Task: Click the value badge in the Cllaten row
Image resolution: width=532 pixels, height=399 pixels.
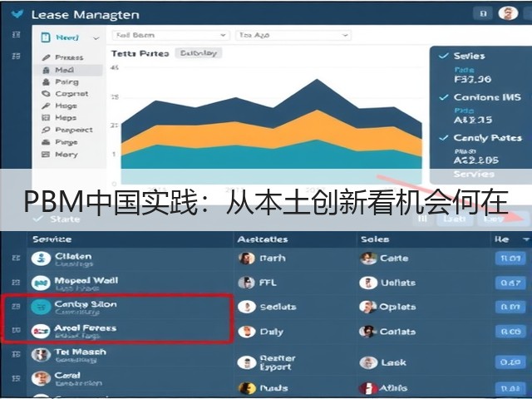Action: tap(510, 259)
